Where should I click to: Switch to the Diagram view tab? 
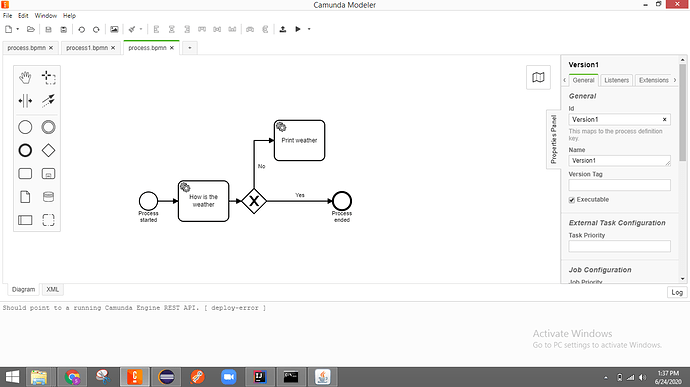(23, 289)
